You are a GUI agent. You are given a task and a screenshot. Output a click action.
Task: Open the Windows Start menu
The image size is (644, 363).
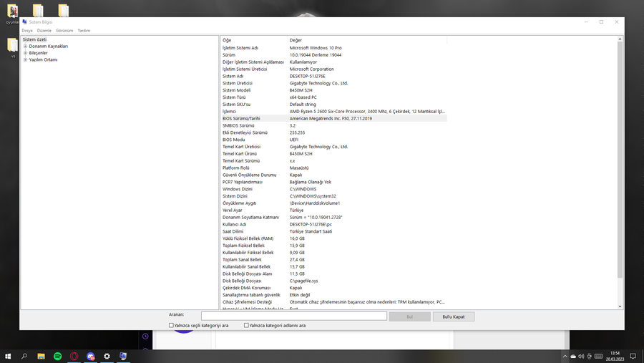7,357
